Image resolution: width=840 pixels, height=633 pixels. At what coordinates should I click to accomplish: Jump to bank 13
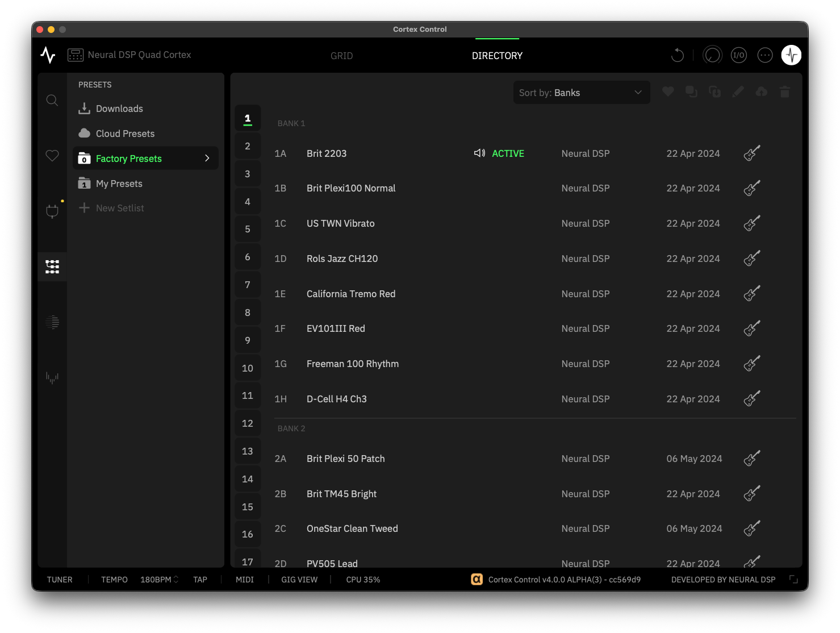(x=248, y=451)
